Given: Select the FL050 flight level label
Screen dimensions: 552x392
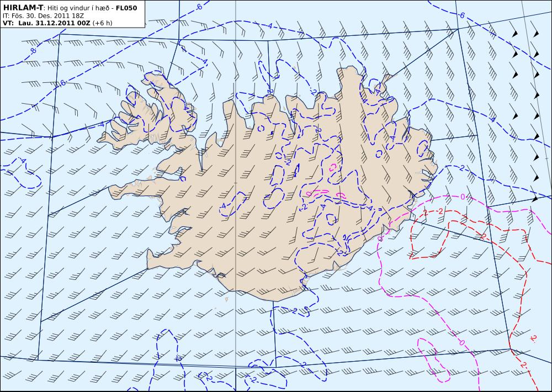Looking at the screenshot, I should (126, 8).
